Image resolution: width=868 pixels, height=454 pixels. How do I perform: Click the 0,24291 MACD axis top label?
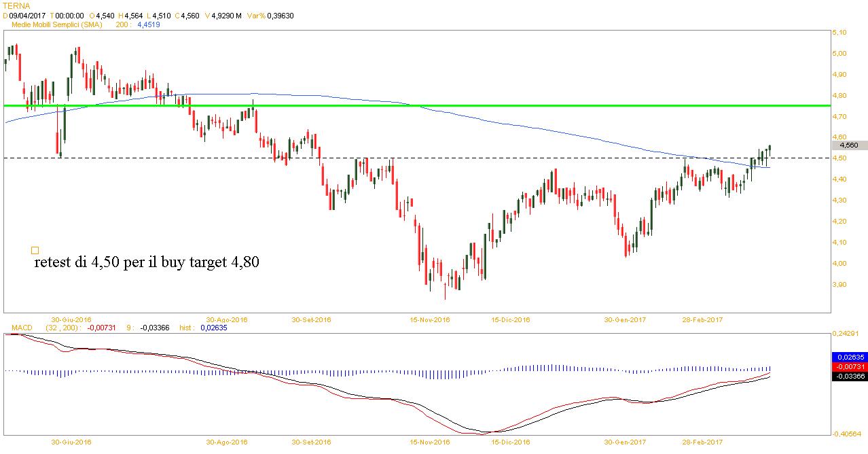coord(846,334)
